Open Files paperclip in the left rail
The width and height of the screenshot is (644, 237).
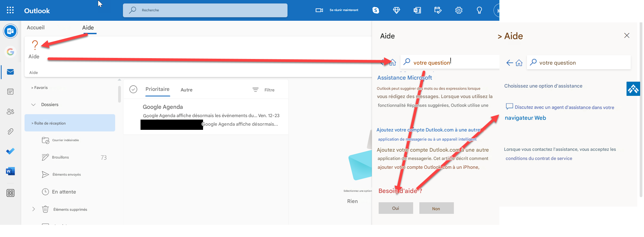tap(11, 131)
